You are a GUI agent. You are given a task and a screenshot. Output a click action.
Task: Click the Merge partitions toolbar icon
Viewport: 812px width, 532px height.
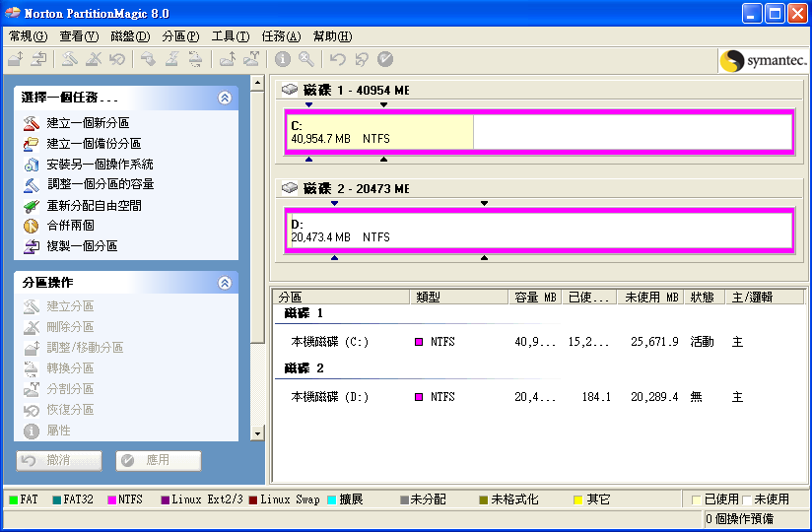point(228,59)
